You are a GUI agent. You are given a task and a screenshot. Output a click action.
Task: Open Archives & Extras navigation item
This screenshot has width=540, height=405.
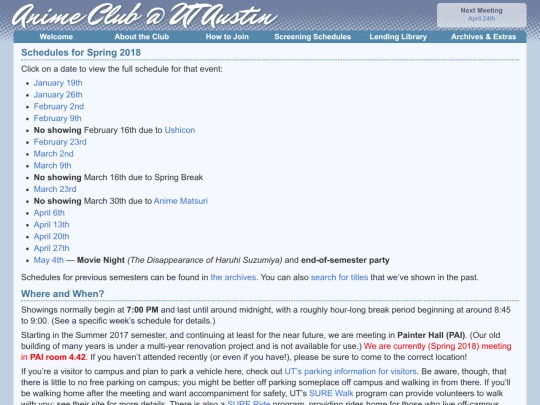click(484, 37)
